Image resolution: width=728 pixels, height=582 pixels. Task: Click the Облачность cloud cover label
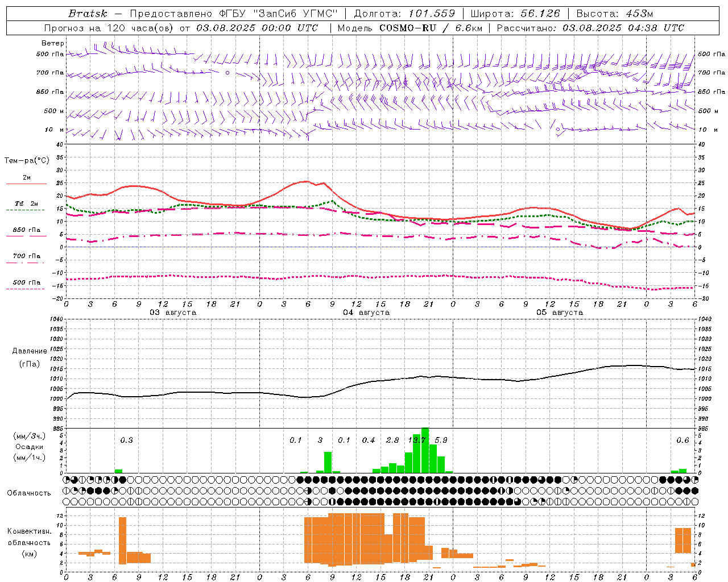click(x=29, y=493)
